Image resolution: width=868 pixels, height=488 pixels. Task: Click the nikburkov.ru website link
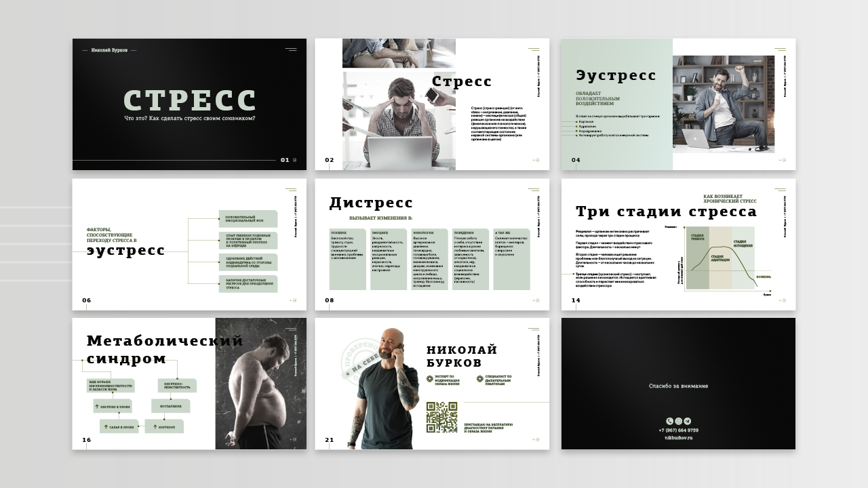coord(678,438)
